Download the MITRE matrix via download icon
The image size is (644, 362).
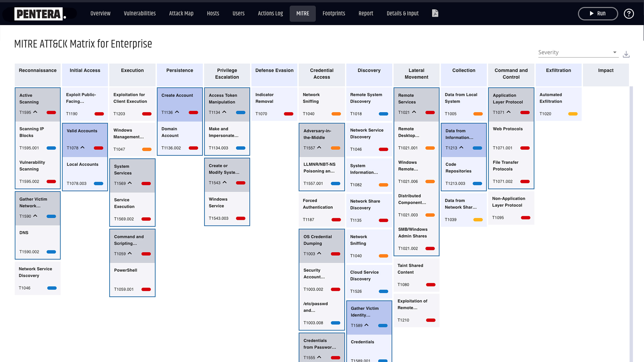[x=626, y=54]
